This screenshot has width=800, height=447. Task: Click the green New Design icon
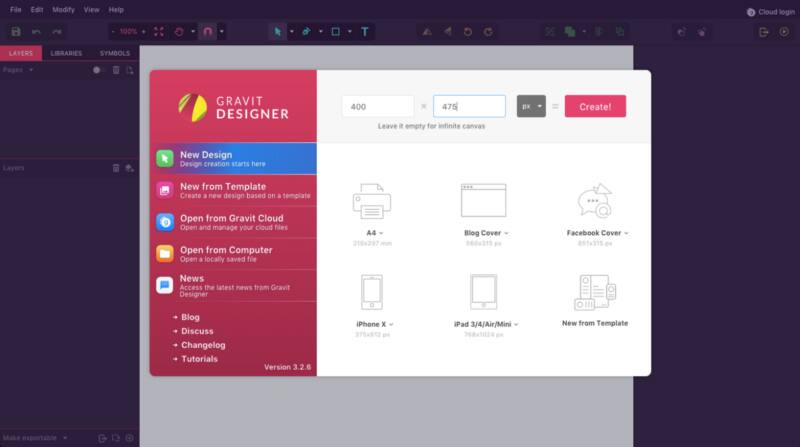(x=165, y=159)
